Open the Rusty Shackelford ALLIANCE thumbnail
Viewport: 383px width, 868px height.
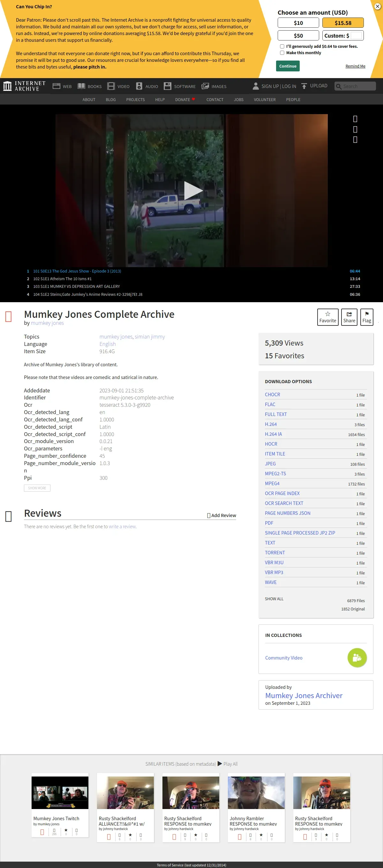125,792
